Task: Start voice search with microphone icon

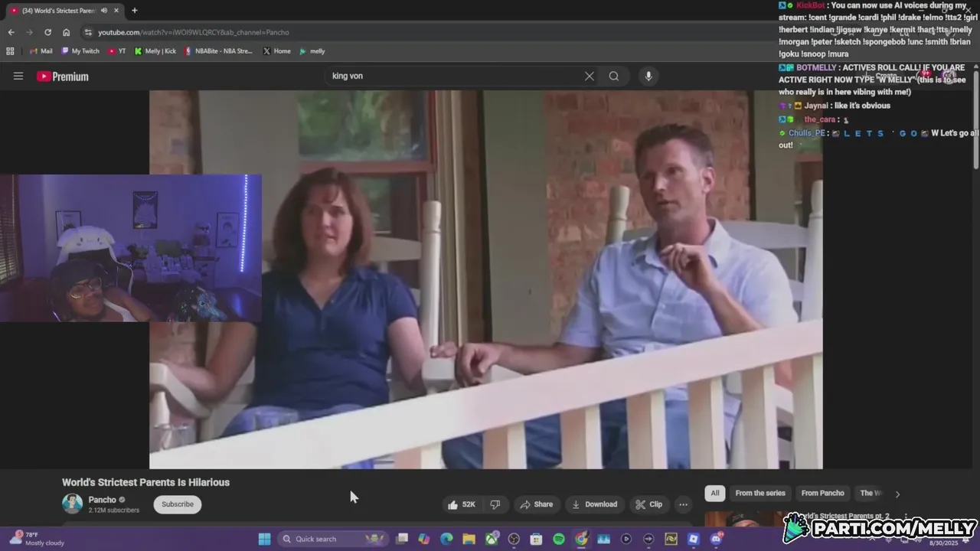Action: tap(648, 77)
